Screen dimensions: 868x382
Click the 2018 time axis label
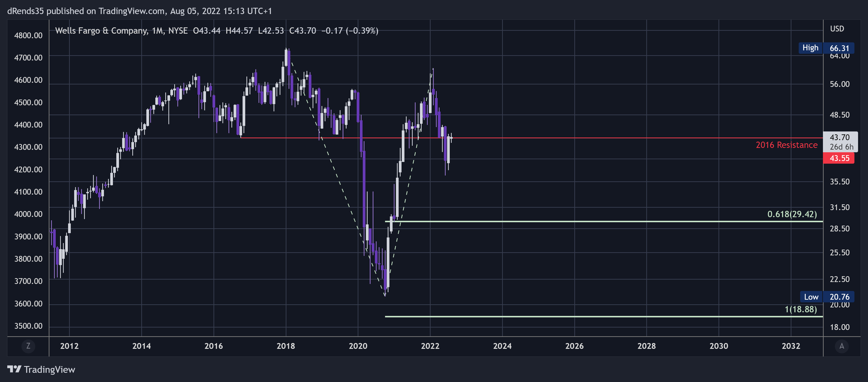click(x=286, y=346)
